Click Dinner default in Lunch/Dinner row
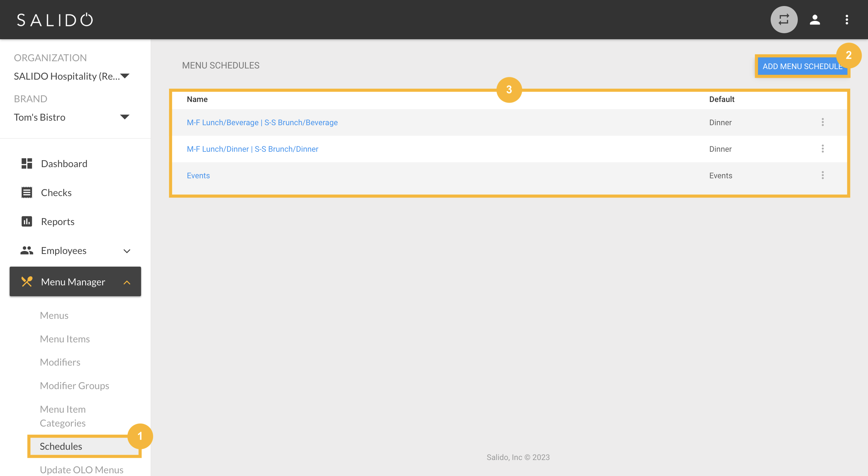The height and width of the screenshot is (476, 868). tap(720, 149)
